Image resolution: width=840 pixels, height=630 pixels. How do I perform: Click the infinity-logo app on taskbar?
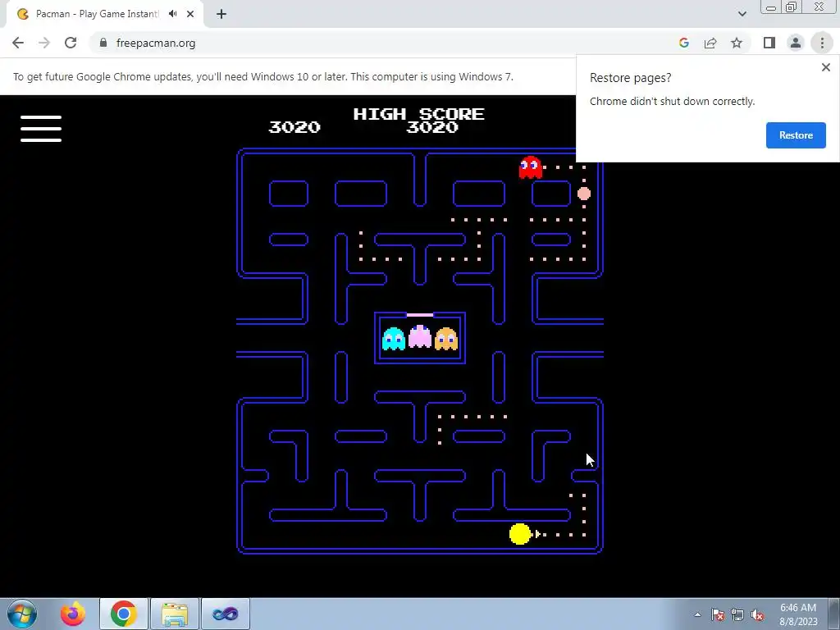(226, 614)
